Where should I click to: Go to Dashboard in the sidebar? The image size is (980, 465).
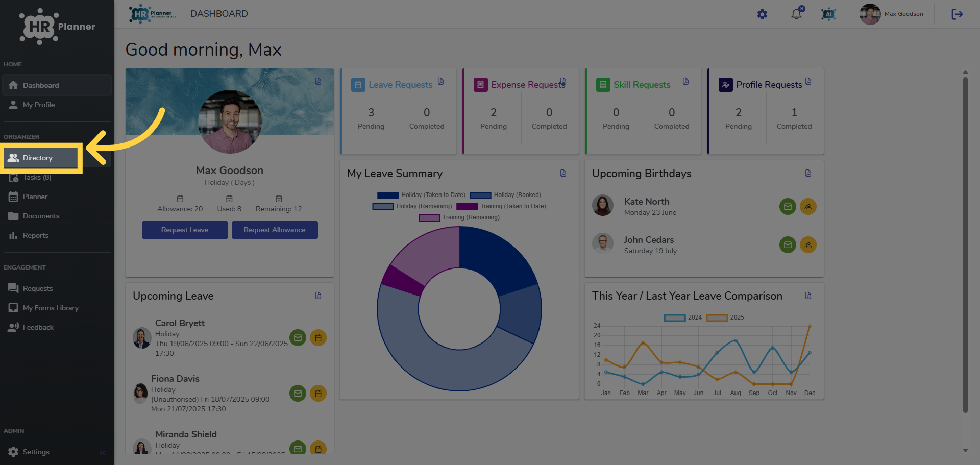57,85
